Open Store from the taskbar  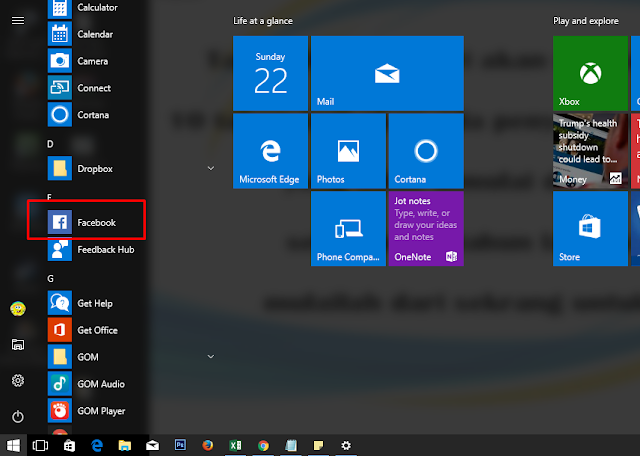[69, 445]
